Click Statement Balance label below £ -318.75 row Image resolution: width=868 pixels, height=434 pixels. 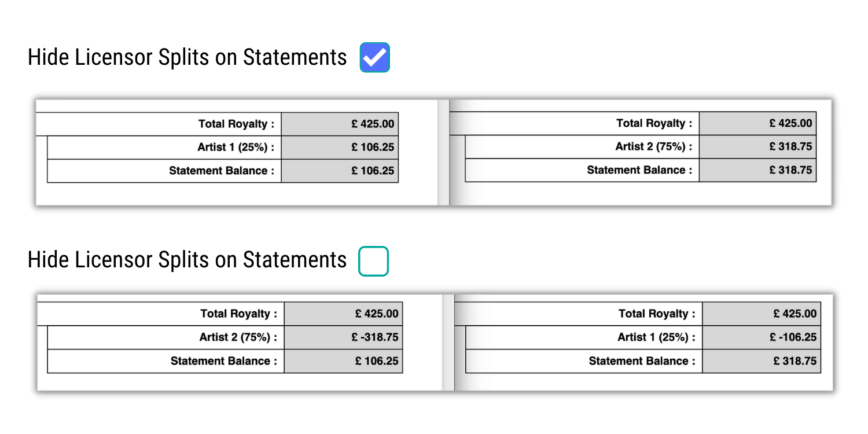[224, 361]
